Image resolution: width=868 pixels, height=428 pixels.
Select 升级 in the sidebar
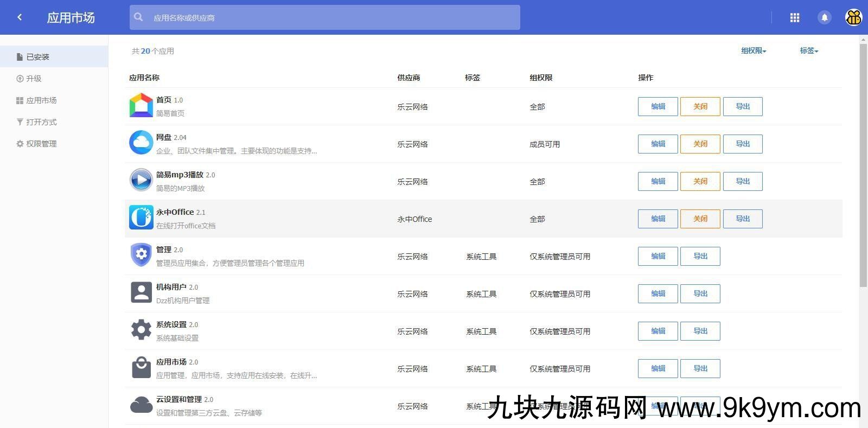(x=34, y=79)
